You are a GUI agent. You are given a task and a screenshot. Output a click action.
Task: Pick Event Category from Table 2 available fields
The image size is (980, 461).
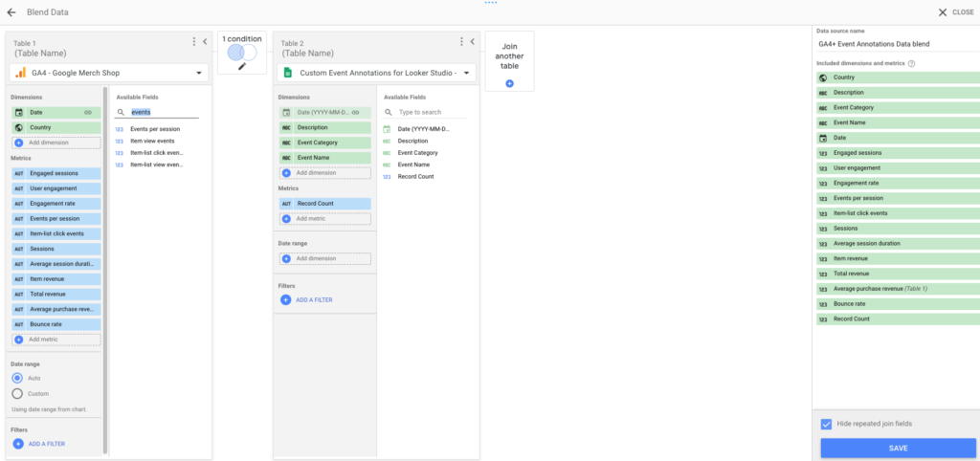click(417, 152)
